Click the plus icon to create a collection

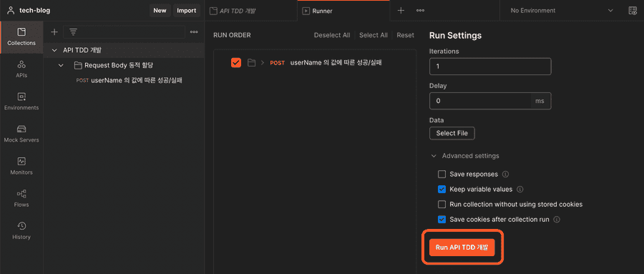pyautogui.click(x=54, y=31)
